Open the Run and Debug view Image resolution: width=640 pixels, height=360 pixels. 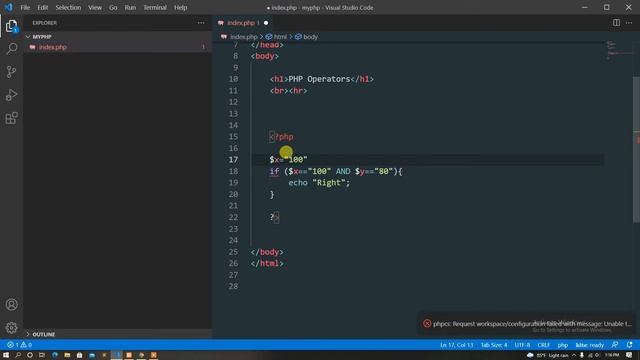(11, 95)
